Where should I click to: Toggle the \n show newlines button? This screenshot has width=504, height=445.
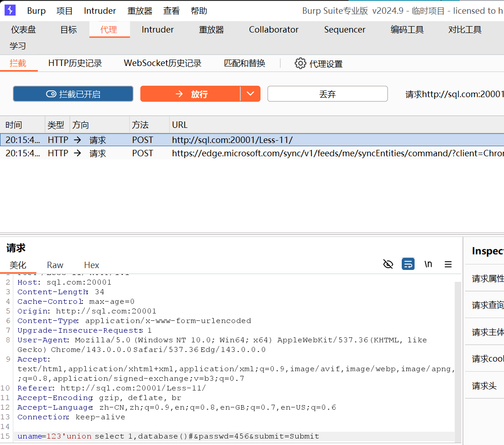coord(428,264)
